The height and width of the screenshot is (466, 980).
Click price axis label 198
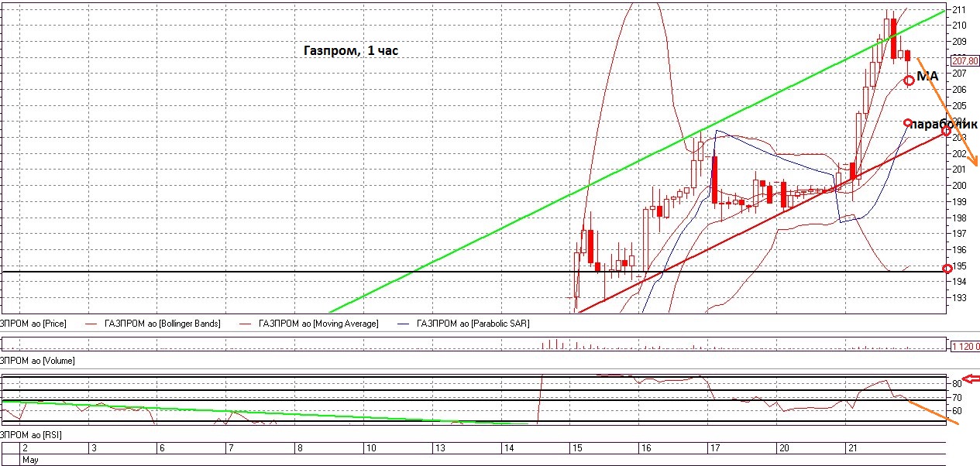click(x=960, y=218)
